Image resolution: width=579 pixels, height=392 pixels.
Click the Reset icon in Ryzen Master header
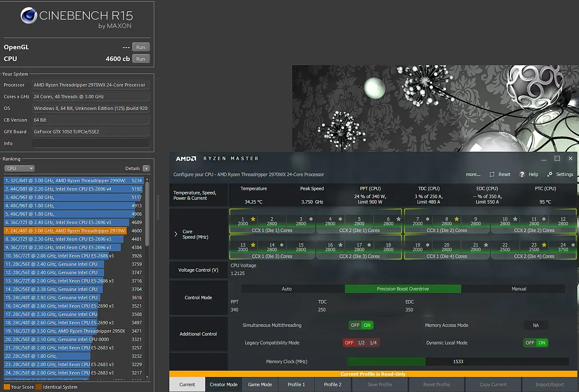point(492,174)
